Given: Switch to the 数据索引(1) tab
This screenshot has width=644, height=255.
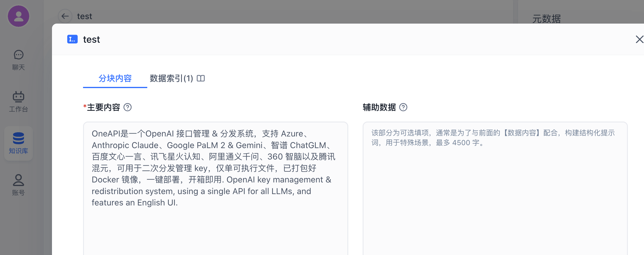Looking at the screenshot, I should pos(171,78).
